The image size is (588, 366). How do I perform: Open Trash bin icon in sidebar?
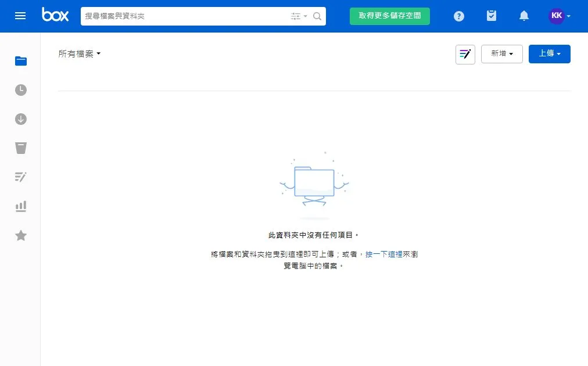pos(20,148)
